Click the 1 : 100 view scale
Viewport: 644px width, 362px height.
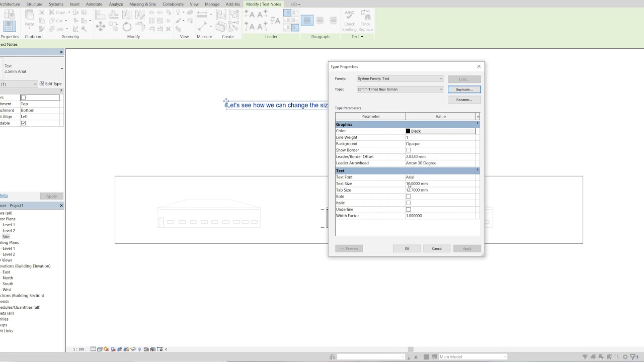click(x=79, y=349)
